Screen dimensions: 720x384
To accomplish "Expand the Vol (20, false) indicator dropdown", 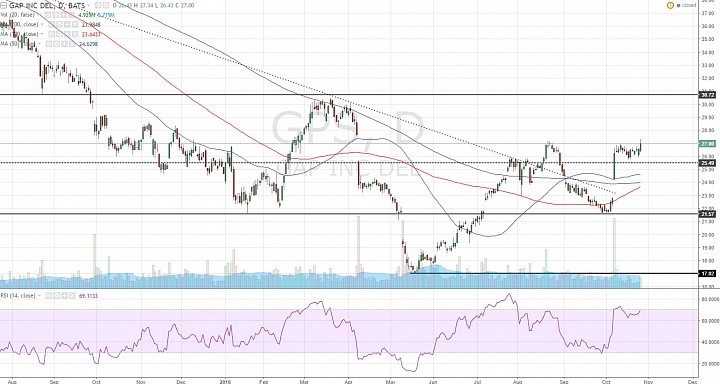I will [x=39, y=15].
